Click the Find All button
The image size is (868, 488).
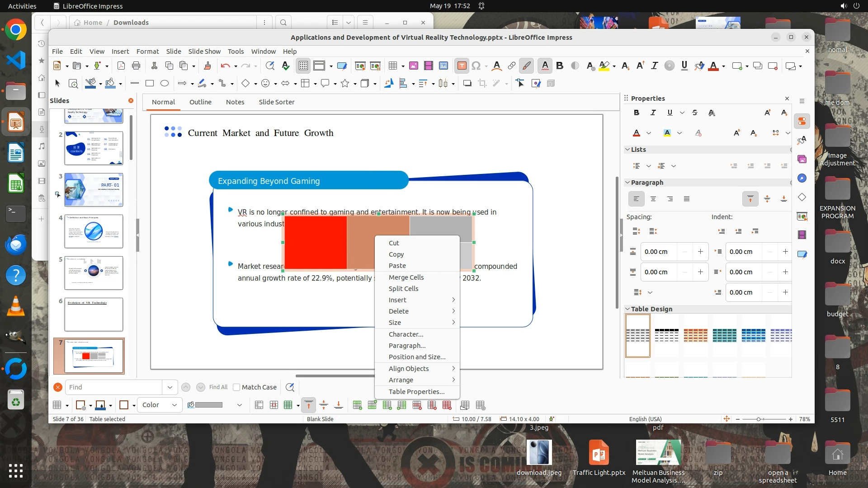pyautogui.click(x=218, y=387)
